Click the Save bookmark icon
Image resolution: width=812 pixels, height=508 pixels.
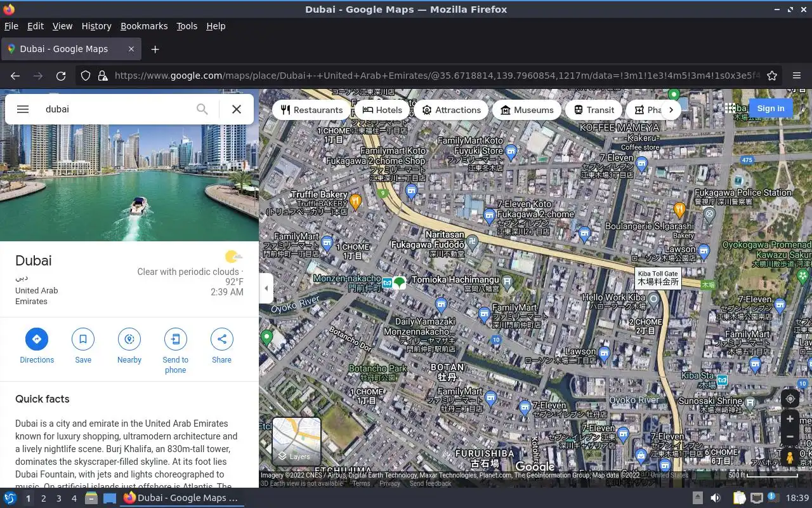83,339
